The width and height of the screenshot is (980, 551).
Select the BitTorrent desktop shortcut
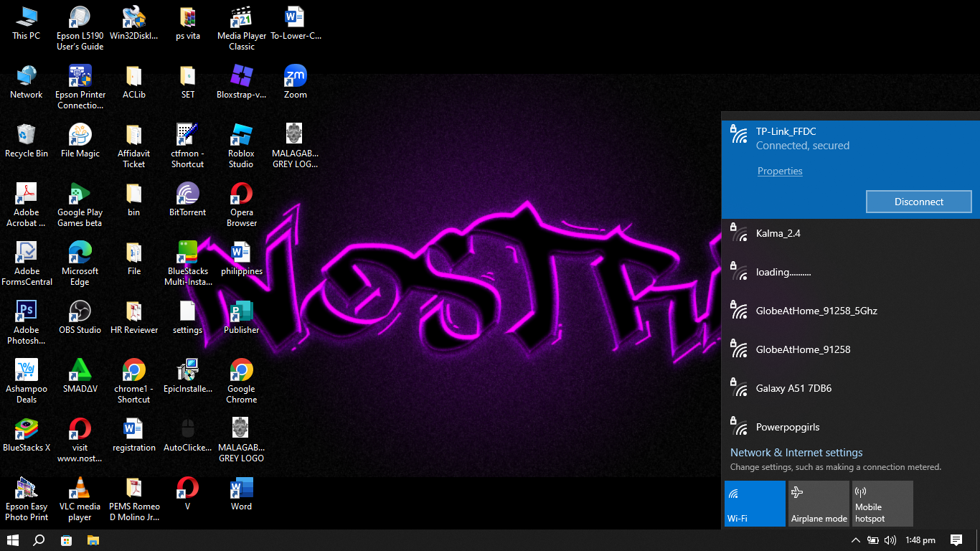click(x=188, y=199)
